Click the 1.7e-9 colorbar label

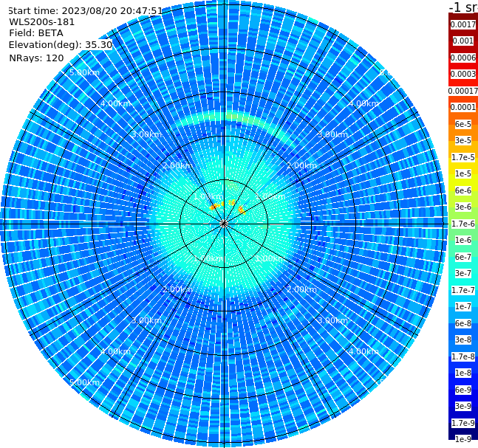click(463, 423)
